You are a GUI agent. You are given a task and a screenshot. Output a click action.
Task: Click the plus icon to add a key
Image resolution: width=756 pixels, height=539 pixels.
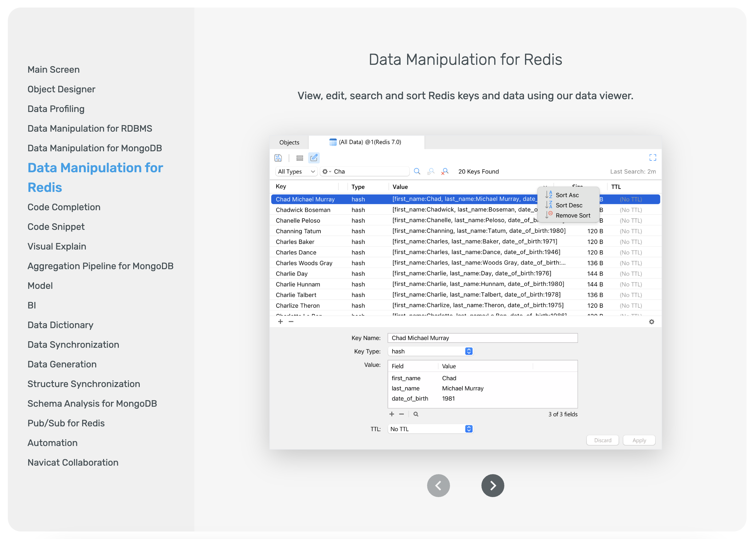[280, 321]
